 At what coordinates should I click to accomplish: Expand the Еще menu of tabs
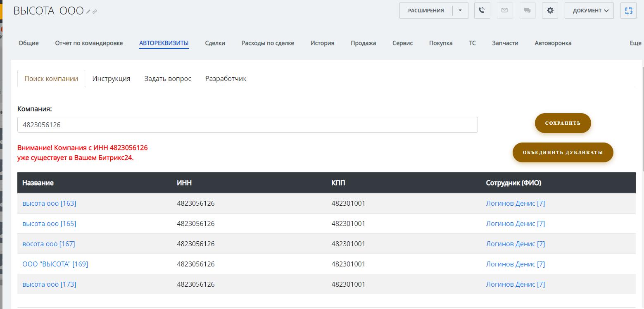coord(635,43)
